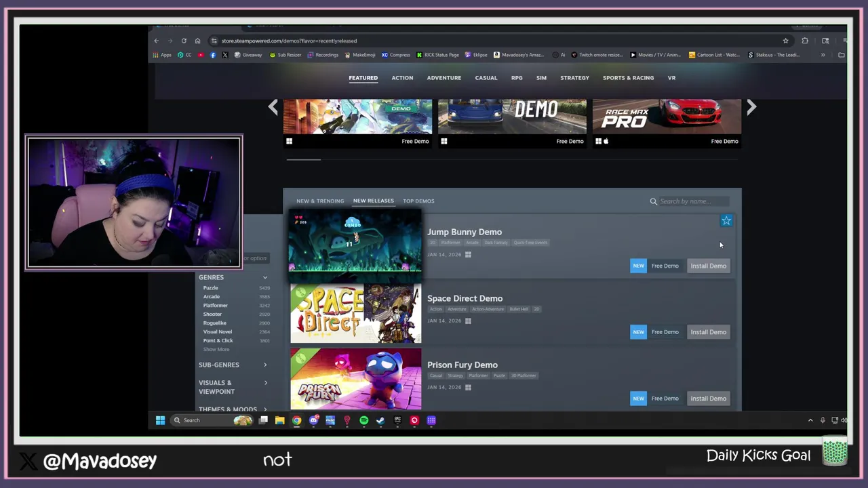Show More genres in filter list

pos(216,349)
